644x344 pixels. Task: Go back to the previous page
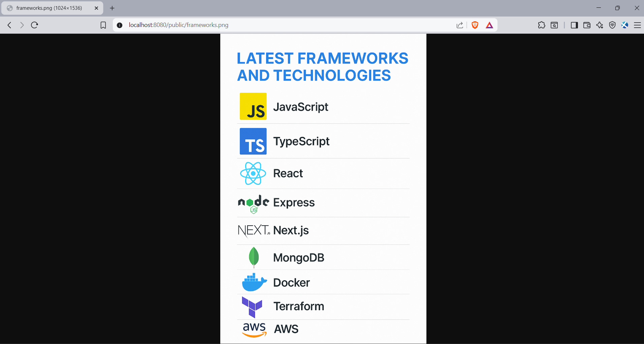9,25
